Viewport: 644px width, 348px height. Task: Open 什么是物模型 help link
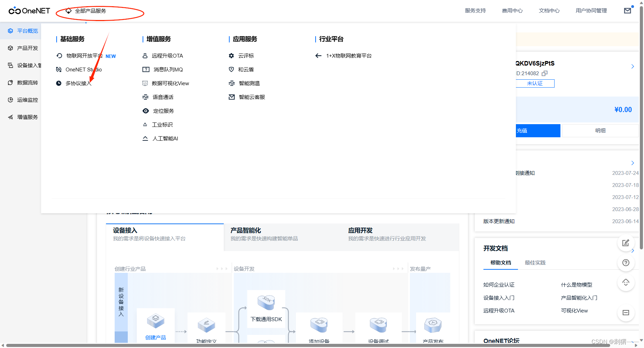point(576,285)
